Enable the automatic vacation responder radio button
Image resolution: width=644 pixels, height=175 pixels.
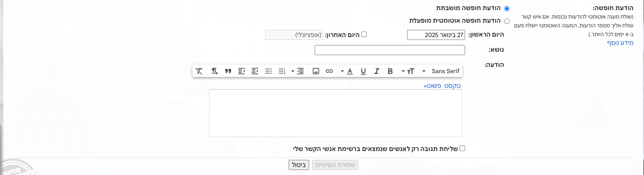coord(507,21)
